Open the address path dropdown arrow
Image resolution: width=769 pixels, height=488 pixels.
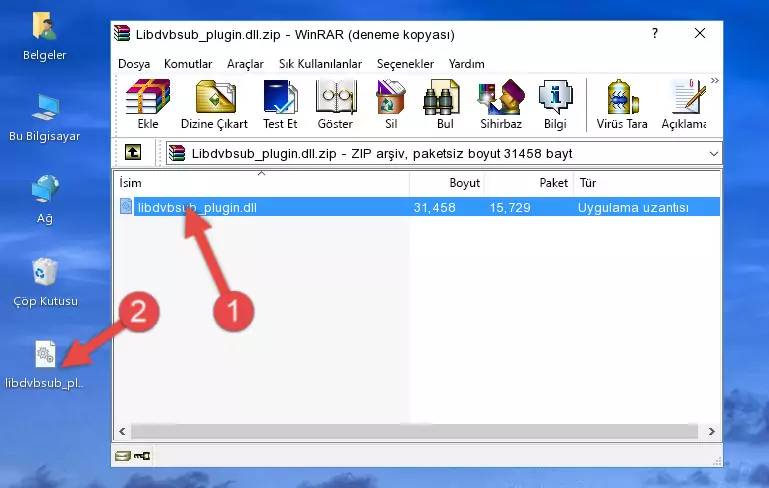tap(714, 154)
